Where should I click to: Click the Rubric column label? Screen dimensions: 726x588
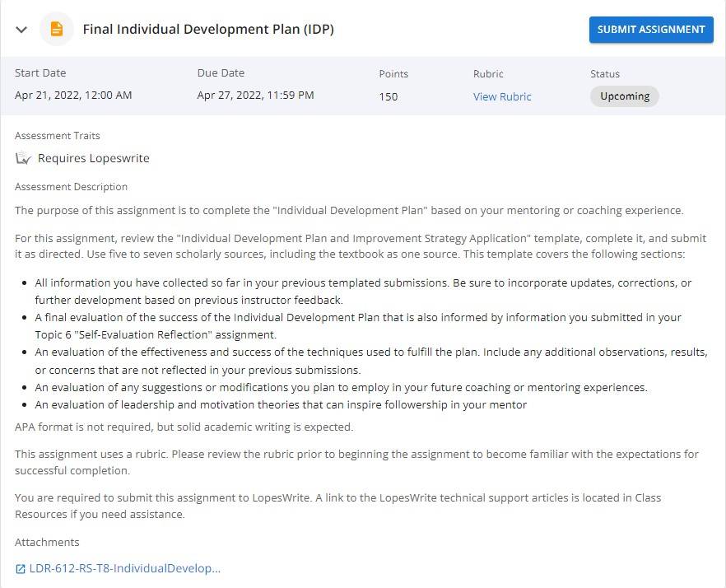click(488, 73)
